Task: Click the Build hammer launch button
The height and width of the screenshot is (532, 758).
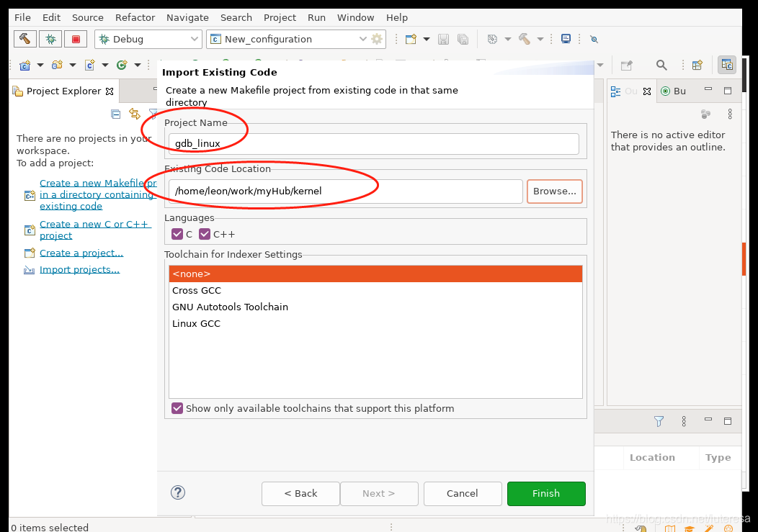Action: [x=24, y=39]
